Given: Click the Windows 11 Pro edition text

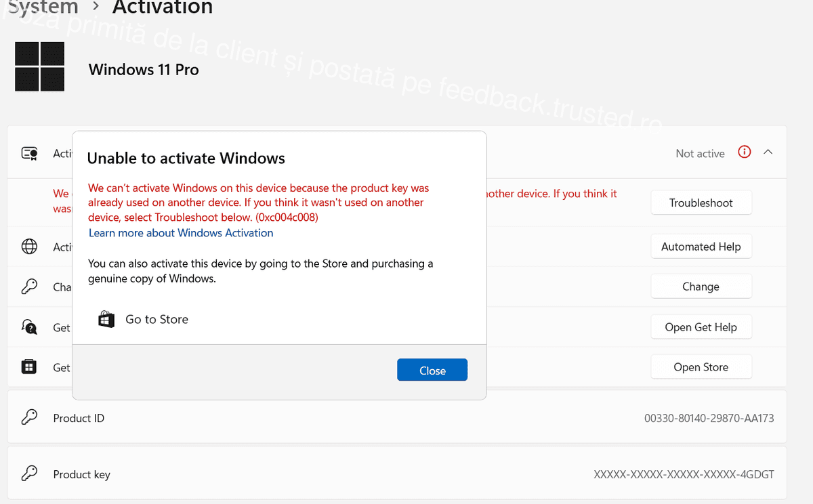Looking at the screenshot, I should 144,69.
